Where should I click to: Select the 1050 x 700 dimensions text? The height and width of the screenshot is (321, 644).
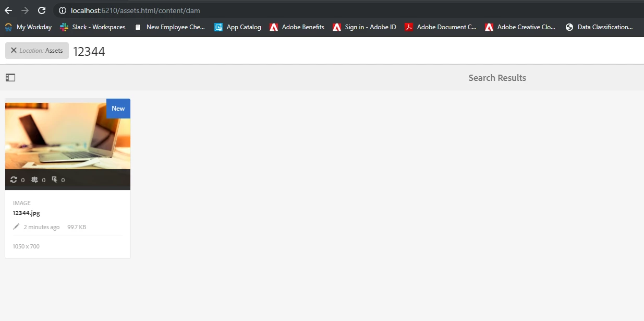pyautogui.click(x=26, y=246)
